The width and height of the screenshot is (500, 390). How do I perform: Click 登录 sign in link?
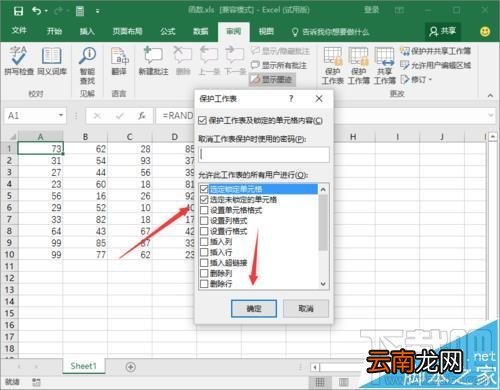[x=371, y=10]
